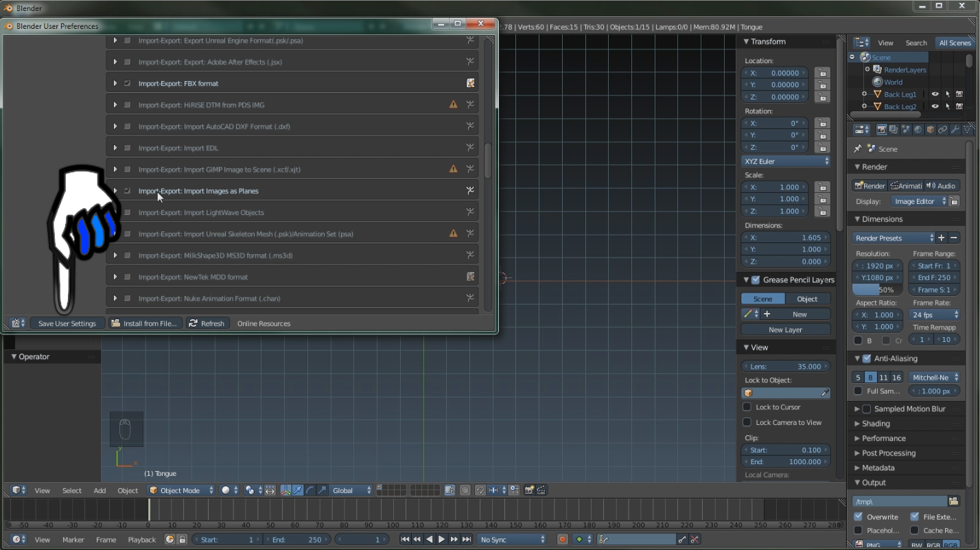Click Save User Settings

67,323
